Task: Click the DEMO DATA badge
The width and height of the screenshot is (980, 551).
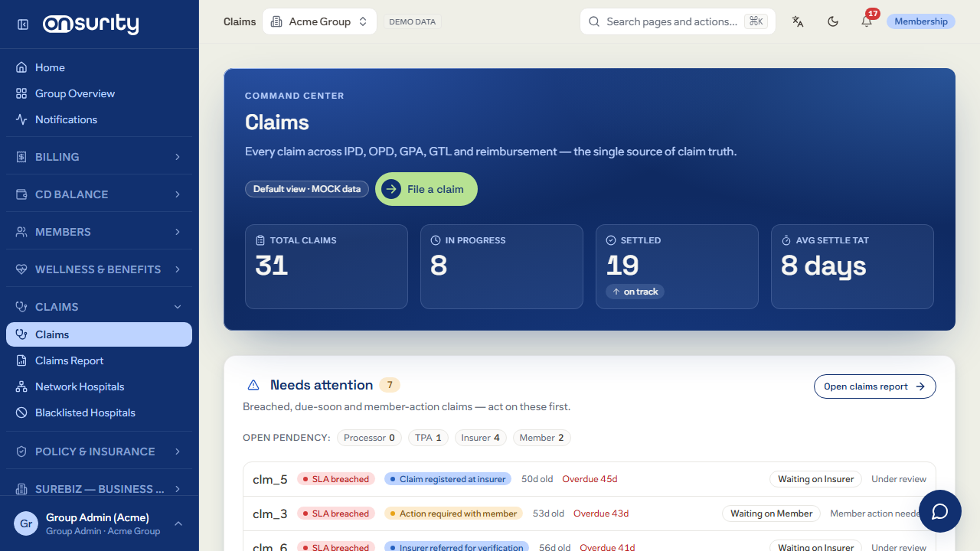Action: click(413, 21)
